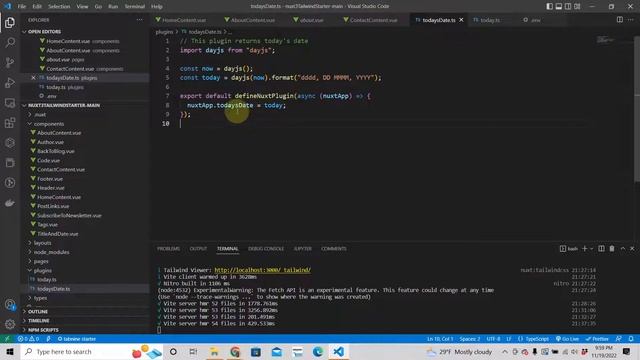640x360 pixels.
Task: Collapse the Open Editors section
Action: click(x=85, y=31)
